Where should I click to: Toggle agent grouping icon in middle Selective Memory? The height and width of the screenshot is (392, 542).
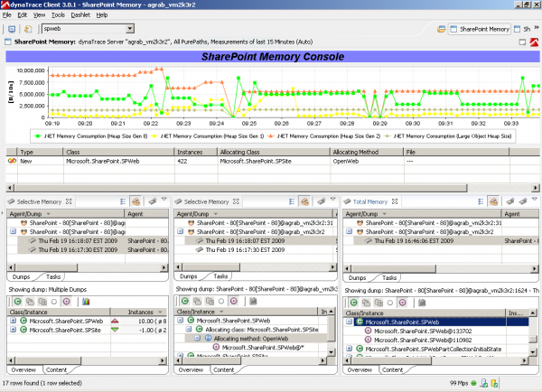pos(304,201)
